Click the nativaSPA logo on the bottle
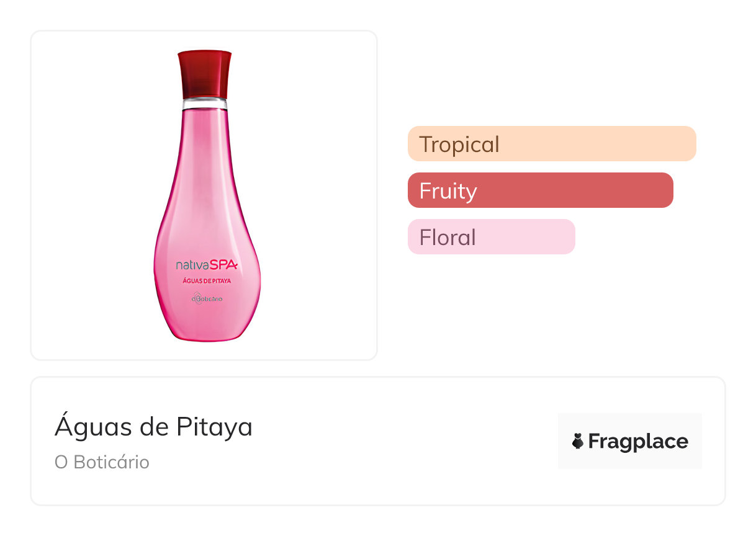This screenshot has width=756, height=536. tap(207, 266)
